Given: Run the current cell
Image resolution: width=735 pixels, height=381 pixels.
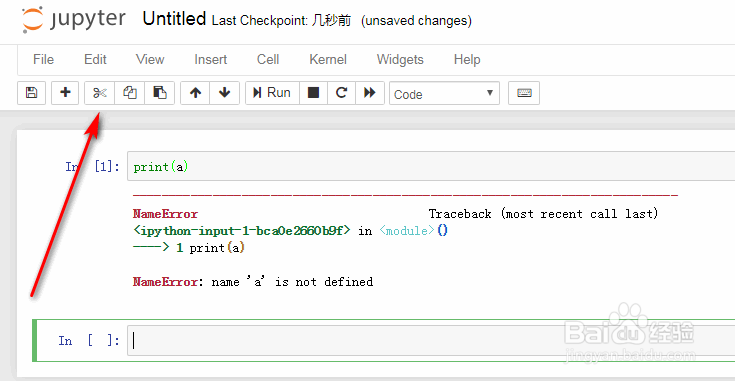Looking at the screenshot, I should point(272,93).
